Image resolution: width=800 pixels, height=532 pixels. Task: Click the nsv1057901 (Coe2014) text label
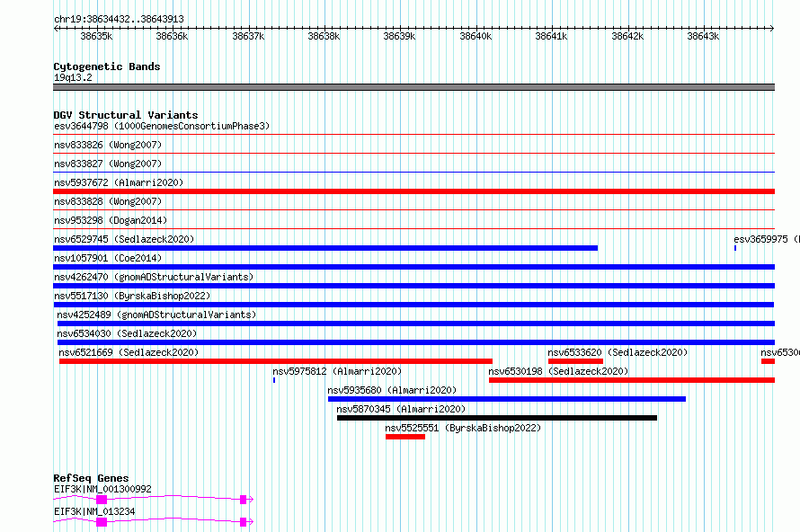click(x=108, y=258)
